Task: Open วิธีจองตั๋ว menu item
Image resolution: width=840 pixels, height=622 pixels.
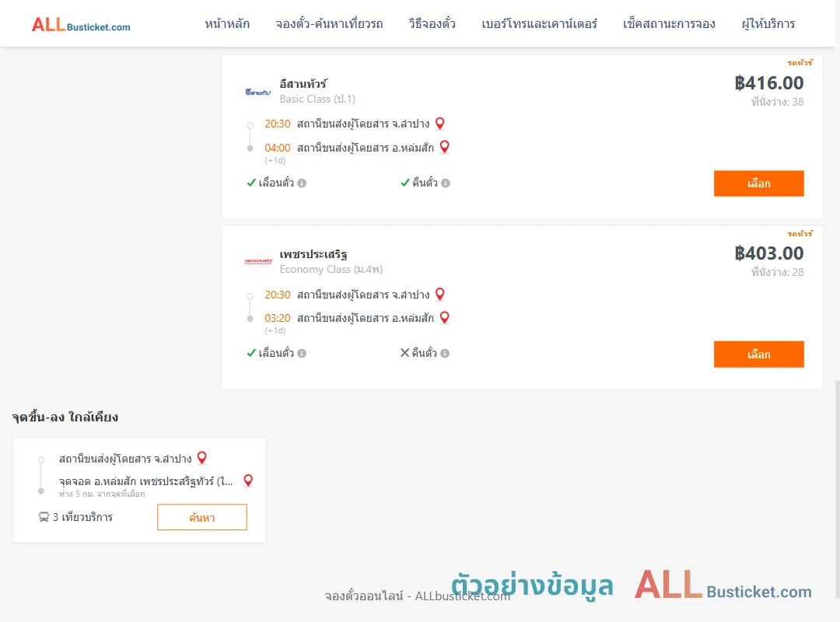Action: [x=432, y=23]
